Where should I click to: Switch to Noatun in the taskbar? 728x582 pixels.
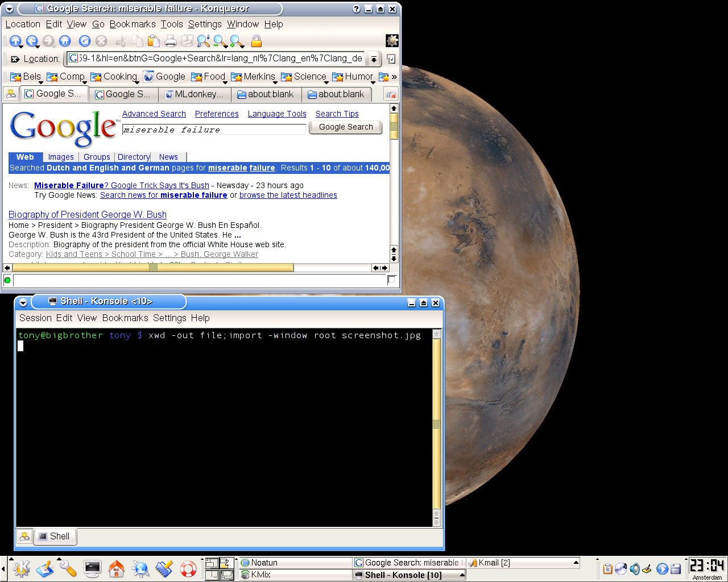coord(295,563)
